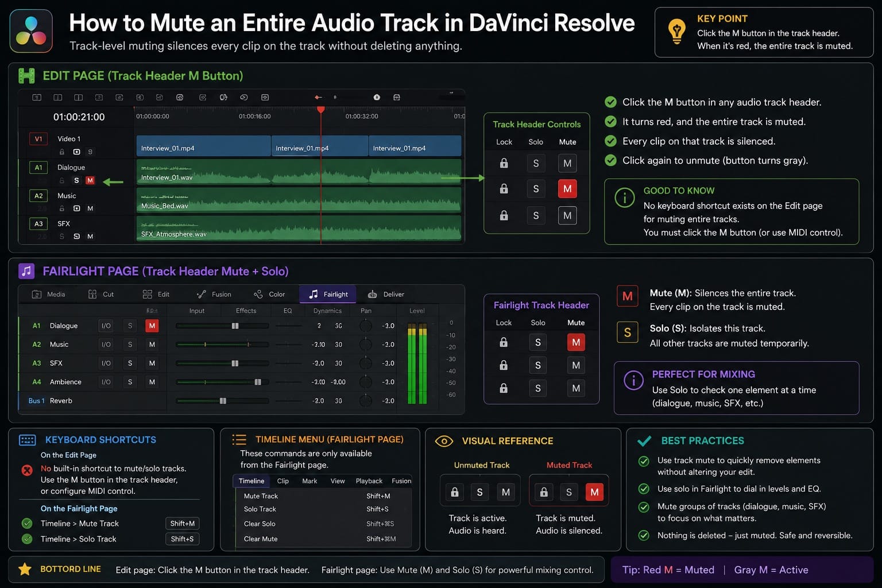Open I/O settings for A2 Music
Viewport: 882px width, 588px height.
point(106,345)
